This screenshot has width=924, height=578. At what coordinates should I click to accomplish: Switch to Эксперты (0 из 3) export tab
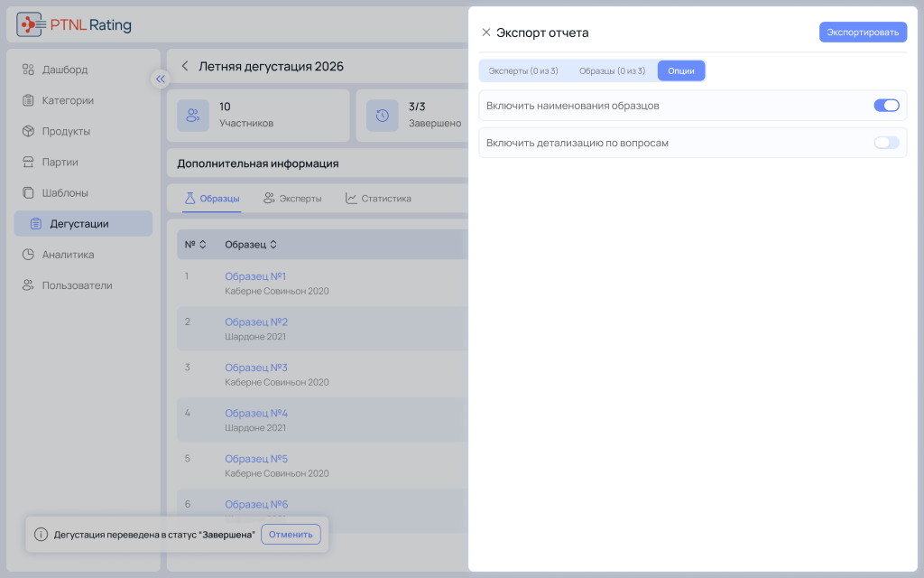[x=523, y=70]
